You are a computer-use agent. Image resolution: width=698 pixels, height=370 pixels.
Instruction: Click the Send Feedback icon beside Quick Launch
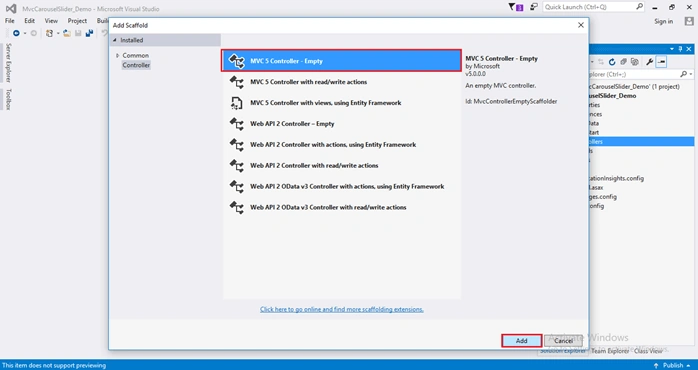pos(534,7)
